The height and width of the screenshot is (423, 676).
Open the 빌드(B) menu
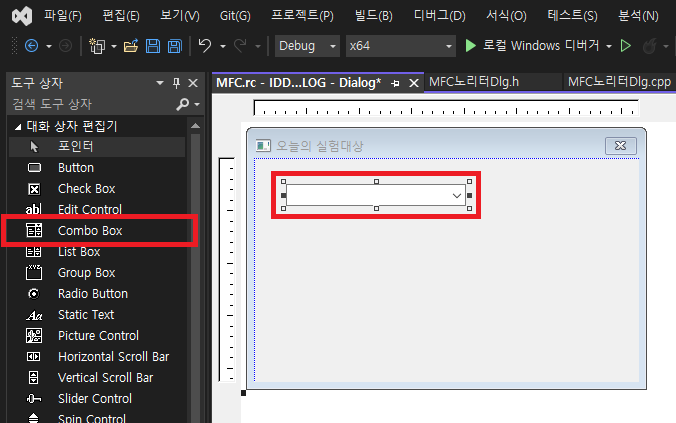point(373,16)
